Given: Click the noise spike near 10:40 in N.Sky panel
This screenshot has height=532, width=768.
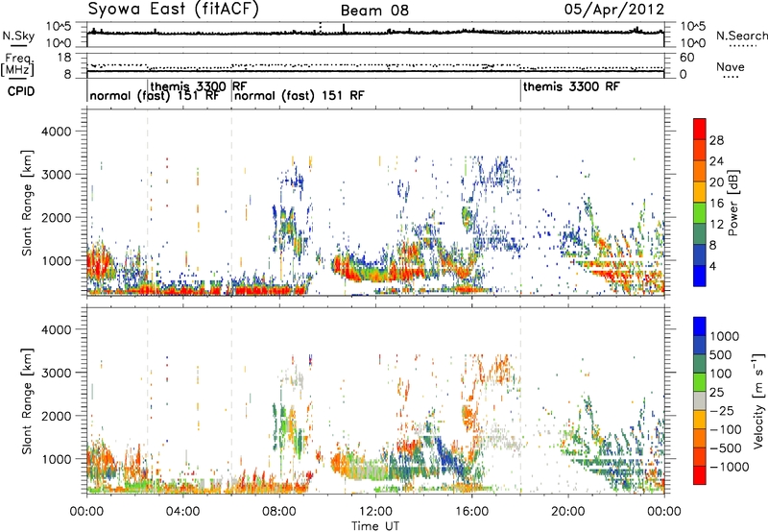Looking at the screenshot, I should (x=344, y=29).
